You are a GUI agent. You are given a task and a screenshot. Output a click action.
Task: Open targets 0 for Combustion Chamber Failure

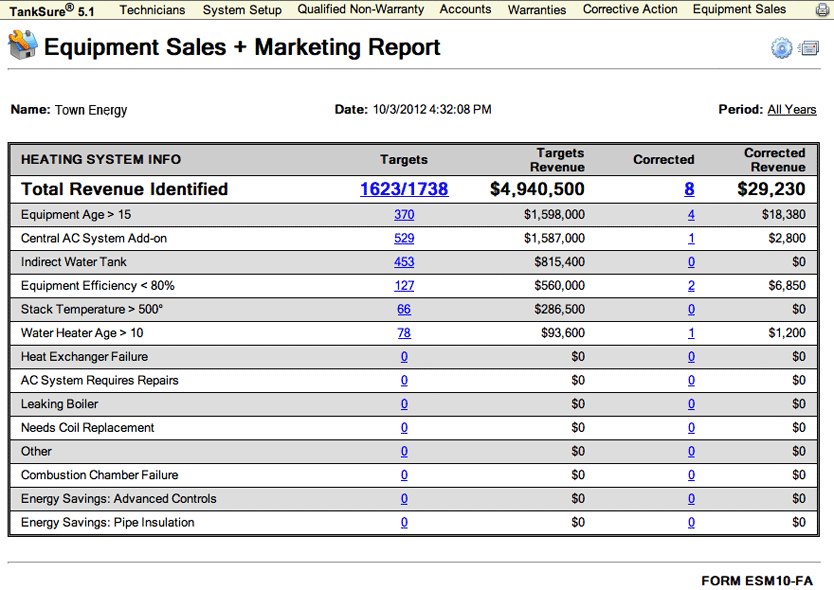404,475
